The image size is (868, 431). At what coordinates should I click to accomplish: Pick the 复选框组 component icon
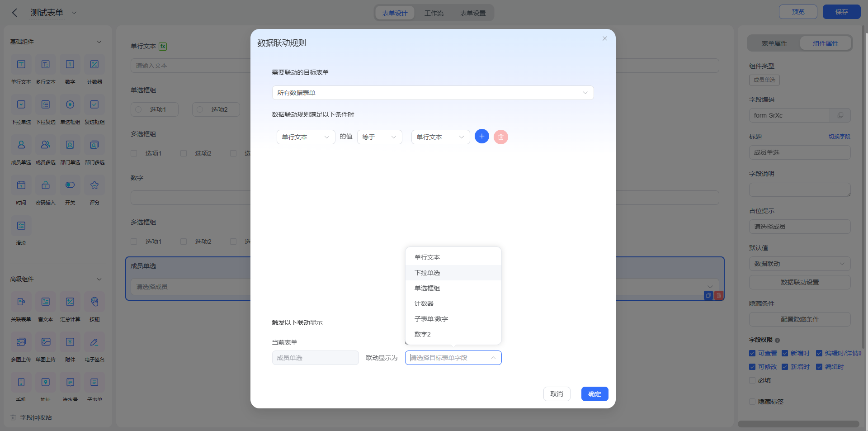click(x=94, y=104)
